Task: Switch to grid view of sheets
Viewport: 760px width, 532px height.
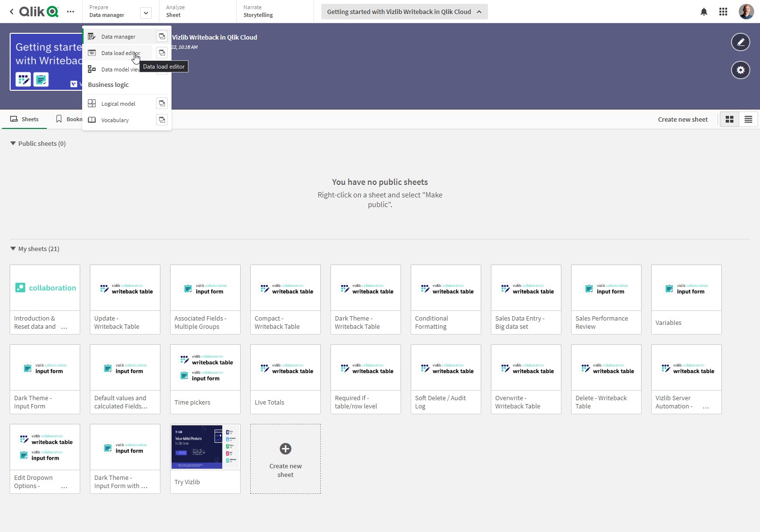Action: click(x=730, y=119)
